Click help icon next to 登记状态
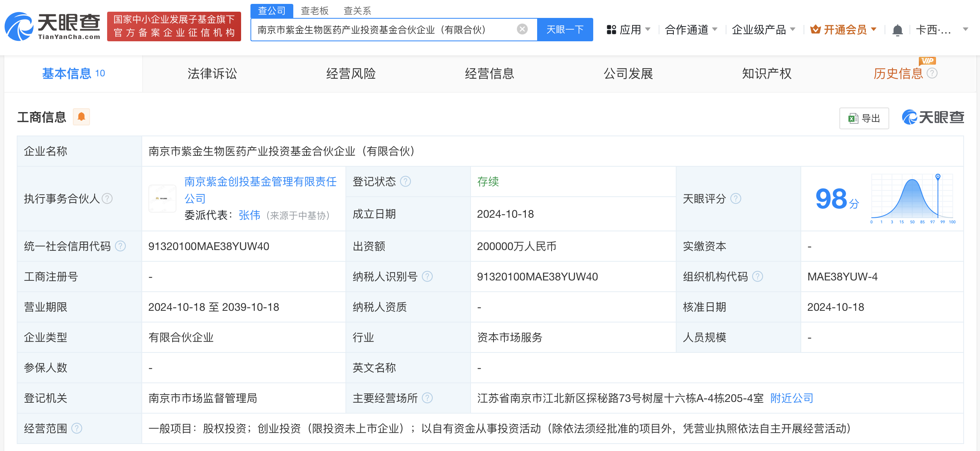 point(405,181)
